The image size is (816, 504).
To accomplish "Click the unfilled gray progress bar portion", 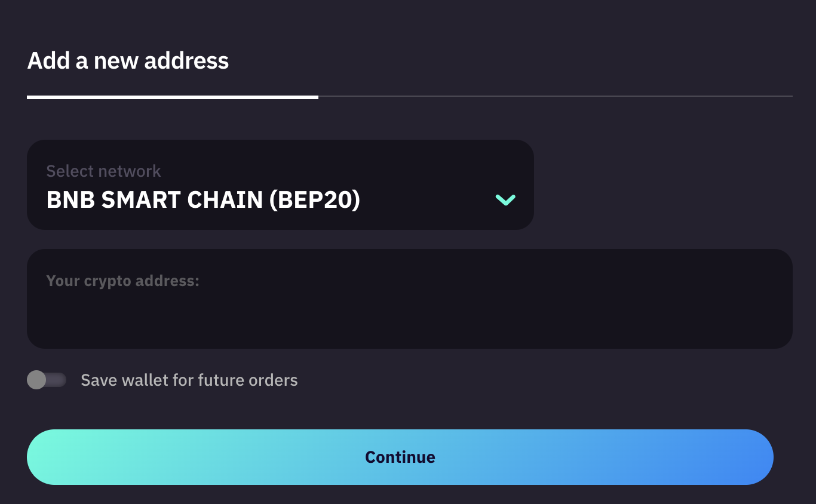I will [x=556, y=96].
